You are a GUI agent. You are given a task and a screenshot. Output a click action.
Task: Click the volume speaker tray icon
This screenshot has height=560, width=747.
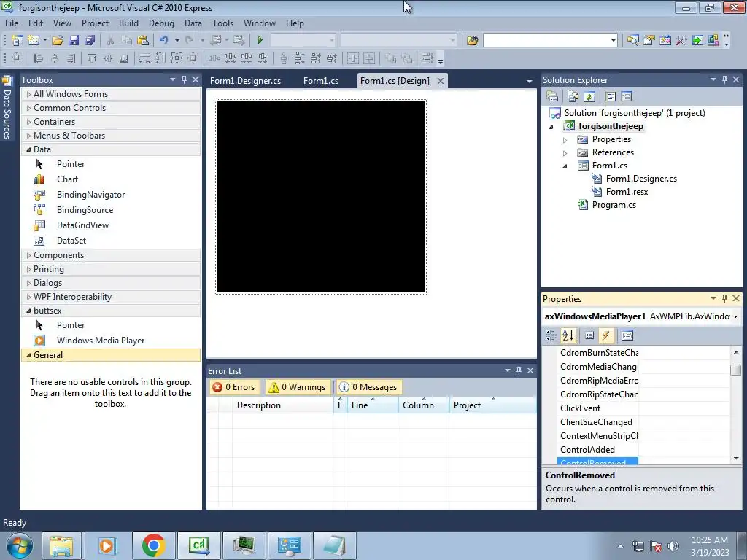(x=673, y=546)
